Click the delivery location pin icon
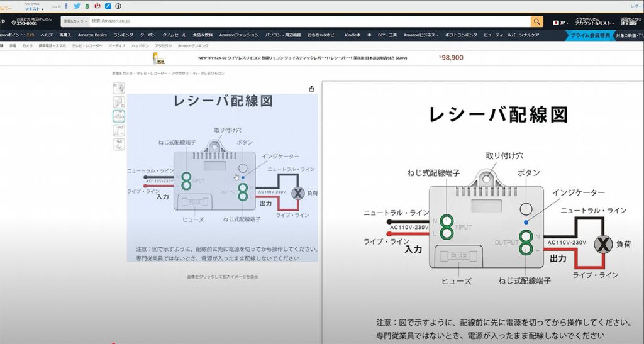The image size is (644, 344). point(13,22)
